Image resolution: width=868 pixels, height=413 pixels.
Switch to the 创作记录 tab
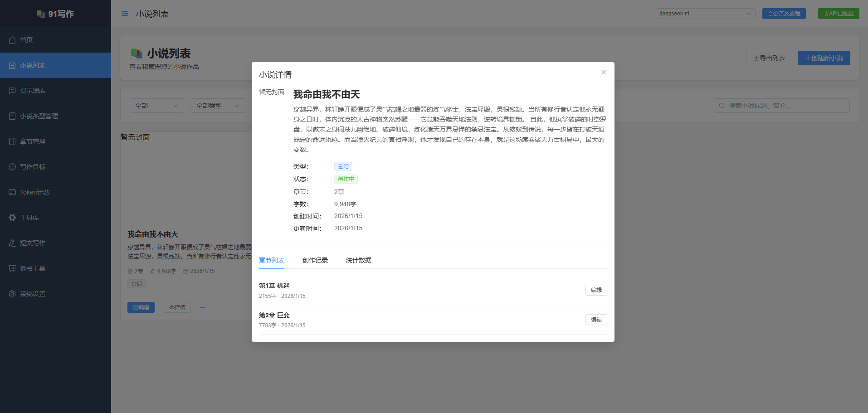point(315,260)
